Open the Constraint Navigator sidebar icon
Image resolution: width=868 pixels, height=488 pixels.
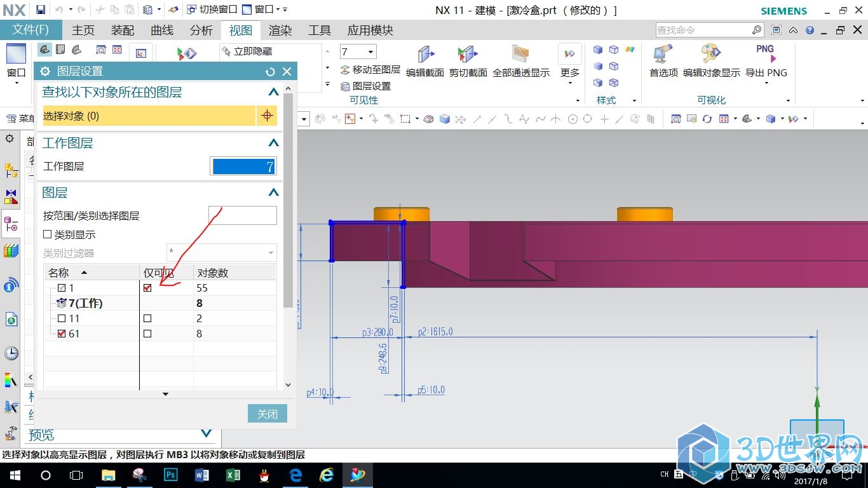tap(11, 197)
